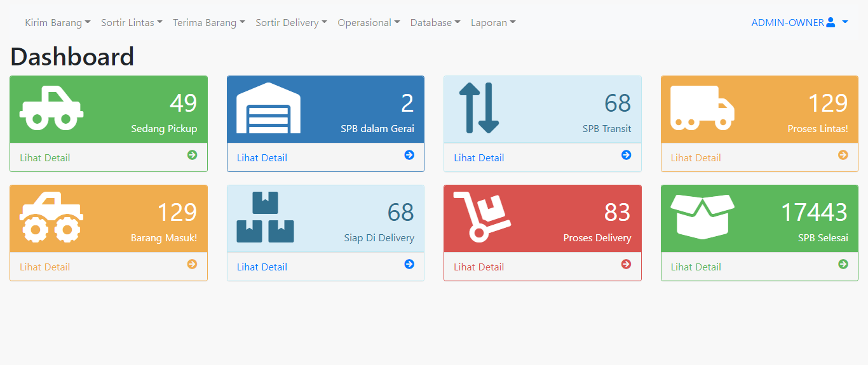Click the orange arrow circle under Proses Lintas
Screen dimensions: 868x365
click(x=843, y=155)
